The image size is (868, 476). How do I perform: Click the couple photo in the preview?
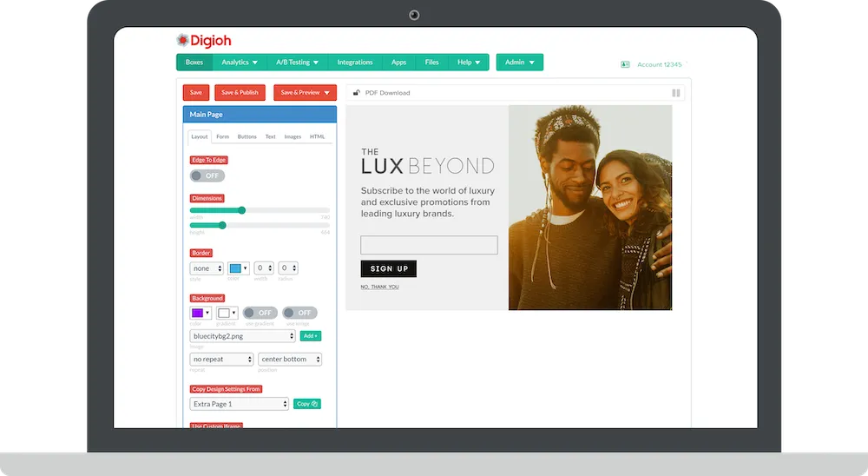click(590, 208)
